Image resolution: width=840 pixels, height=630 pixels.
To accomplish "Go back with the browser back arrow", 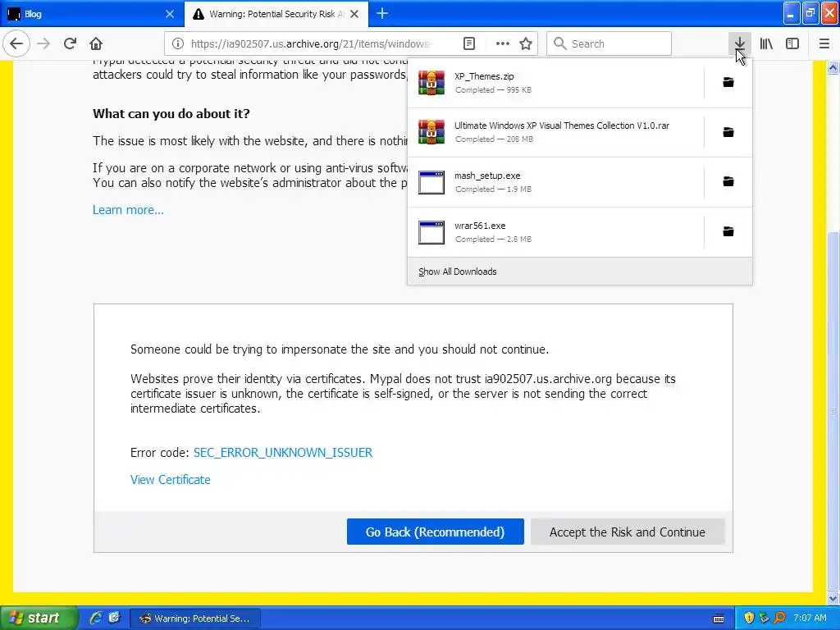I will point(16,43).
